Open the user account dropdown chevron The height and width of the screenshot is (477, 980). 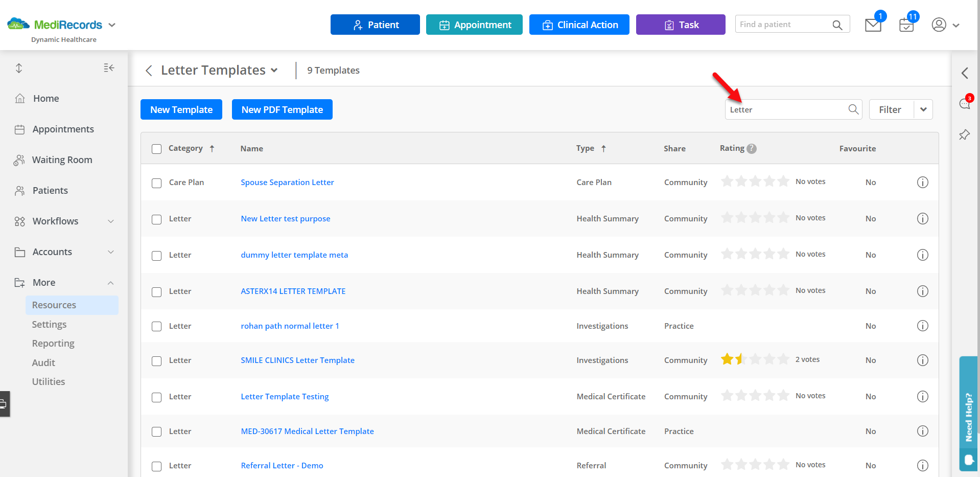pos(956,25)
